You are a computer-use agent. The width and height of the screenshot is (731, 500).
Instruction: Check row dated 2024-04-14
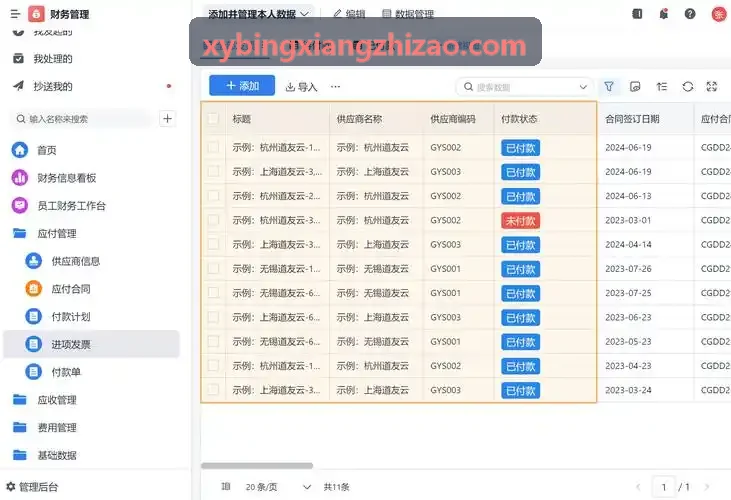pos(213,244)
